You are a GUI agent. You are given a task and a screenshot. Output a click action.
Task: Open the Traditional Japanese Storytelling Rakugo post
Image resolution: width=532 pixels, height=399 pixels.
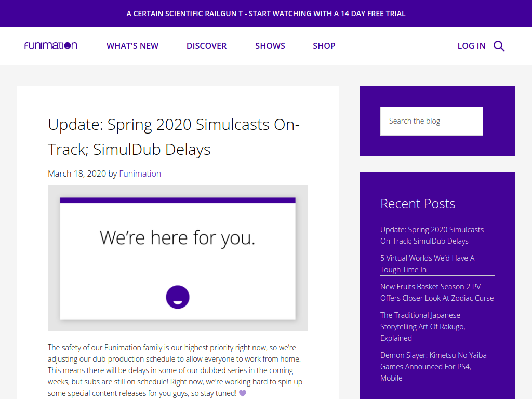click(423, 326)
